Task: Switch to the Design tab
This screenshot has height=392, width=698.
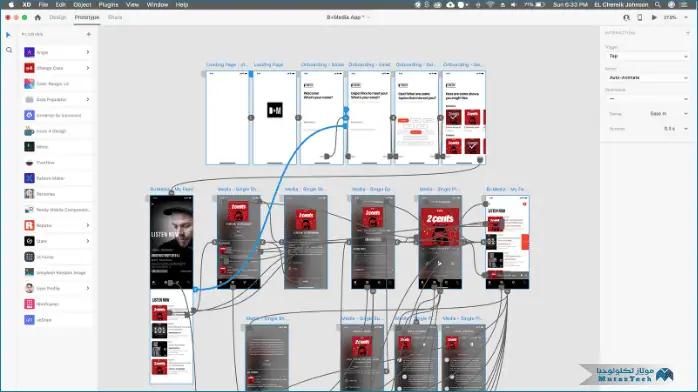Action: point(57,17)
